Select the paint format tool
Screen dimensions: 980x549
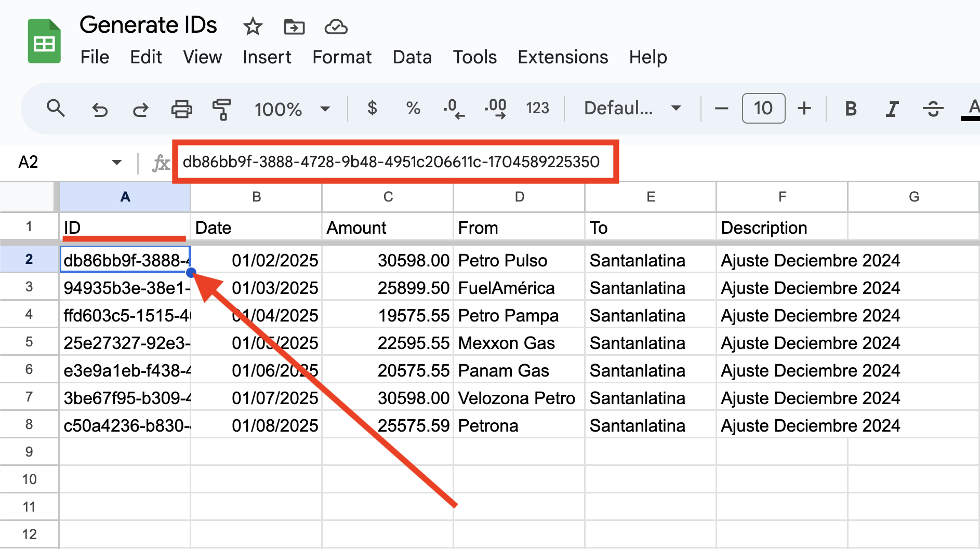pos(222,110)
